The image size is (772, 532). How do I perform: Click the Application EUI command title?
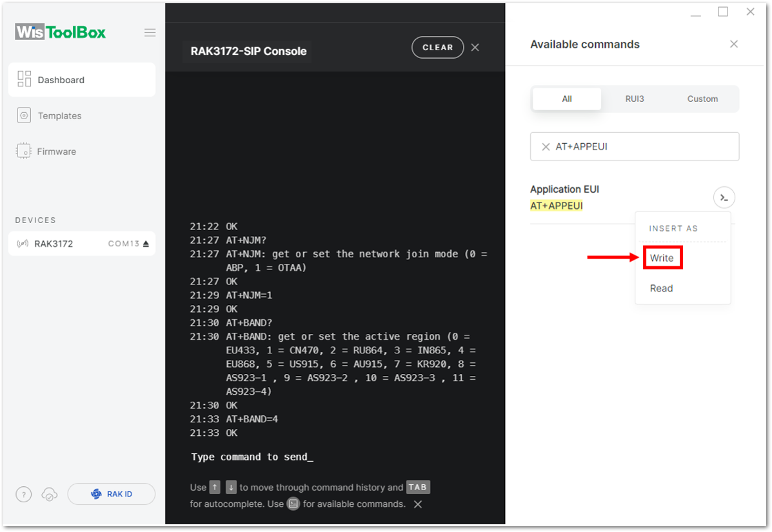coord(565,190)
